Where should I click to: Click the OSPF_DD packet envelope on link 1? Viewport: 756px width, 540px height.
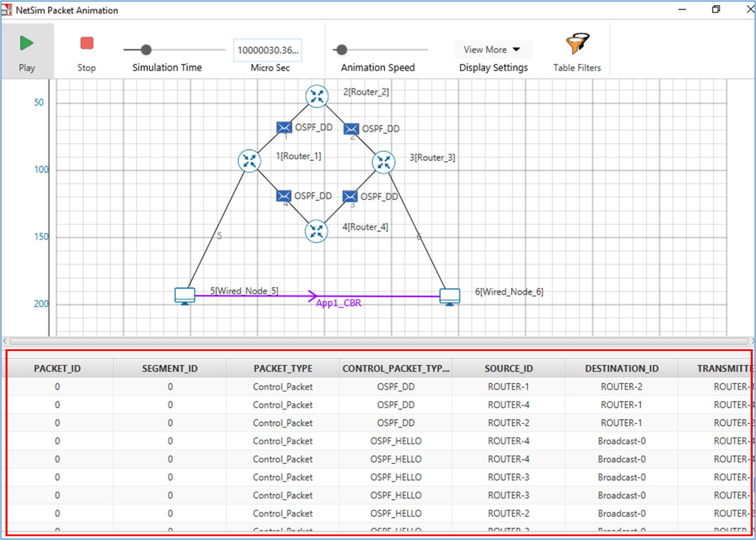(x=284, y=128)
